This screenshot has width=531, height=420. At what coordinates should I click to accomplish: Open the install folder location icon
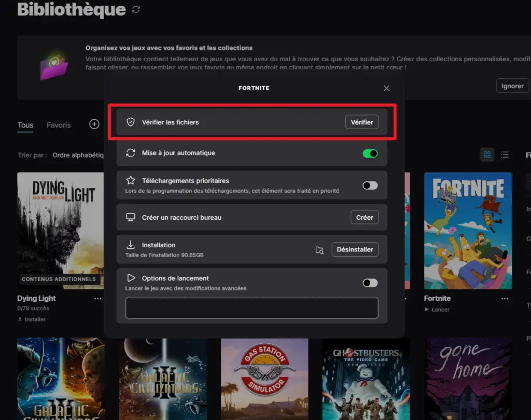pos(319,249)
